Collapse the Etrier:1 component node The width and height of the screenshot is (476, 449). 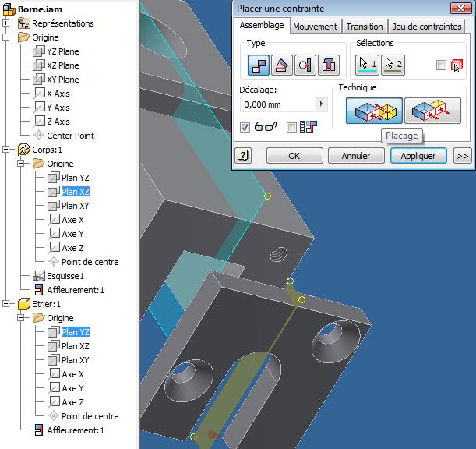7,304
